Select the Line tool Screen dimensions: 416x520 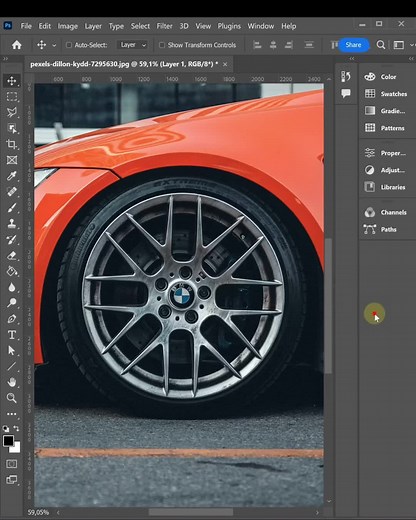point(12,366)
